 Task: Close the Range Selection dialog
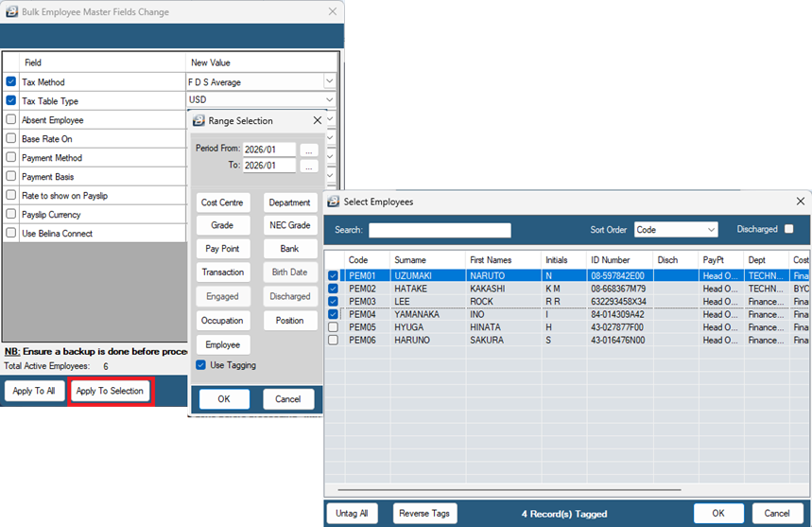point(318,121)
